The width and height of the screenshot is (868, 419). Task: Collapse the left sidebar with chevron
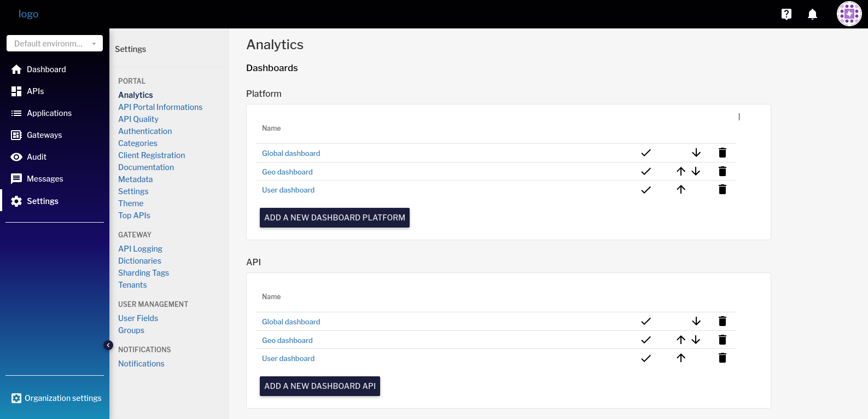click(108, 345)
